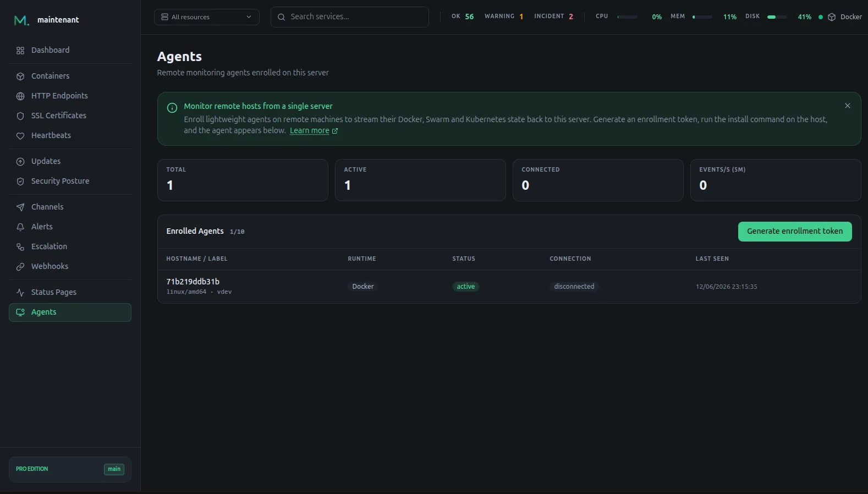Click the Docker runtime badge in table
The height and width of the screenshot is (494, 868).
click(x=363, y=287)
